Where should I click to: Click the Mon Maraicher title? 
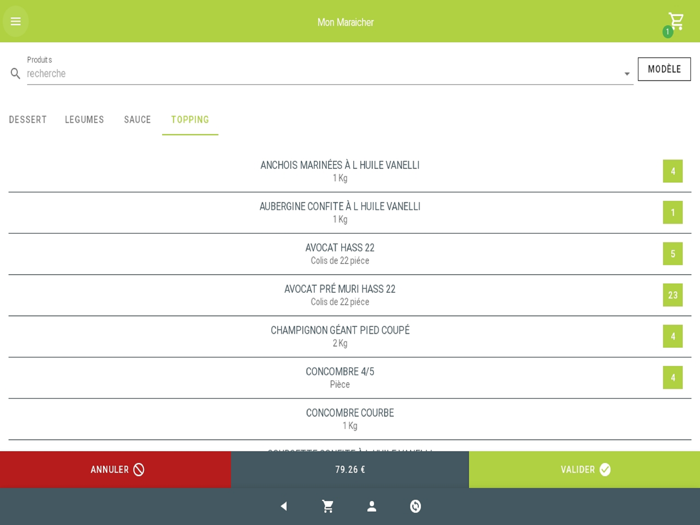pyautogui.click(x=346, y=22)
